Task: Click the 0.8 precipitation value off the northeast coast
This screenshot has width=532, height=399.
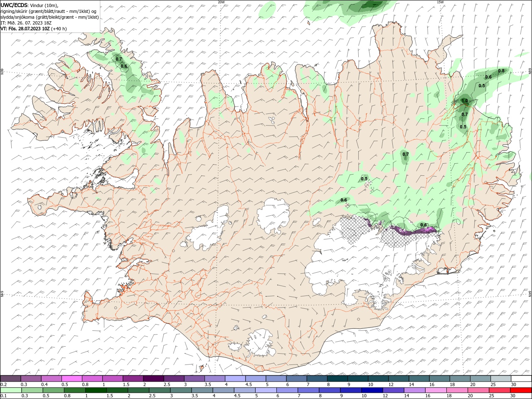Action: [x=501, y=71]
